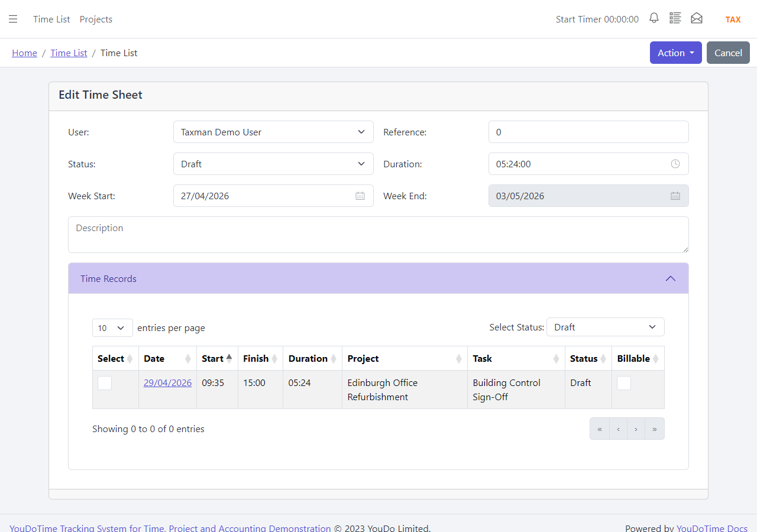
Task: Go to first page of records
Action: [600, 429]
